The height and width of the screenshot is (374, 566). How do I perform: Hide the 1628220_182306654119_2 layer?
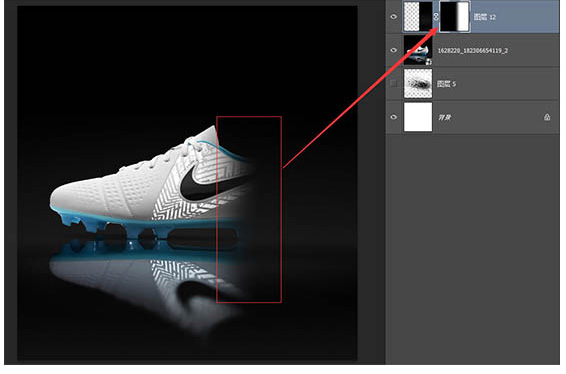pos(393,50)
